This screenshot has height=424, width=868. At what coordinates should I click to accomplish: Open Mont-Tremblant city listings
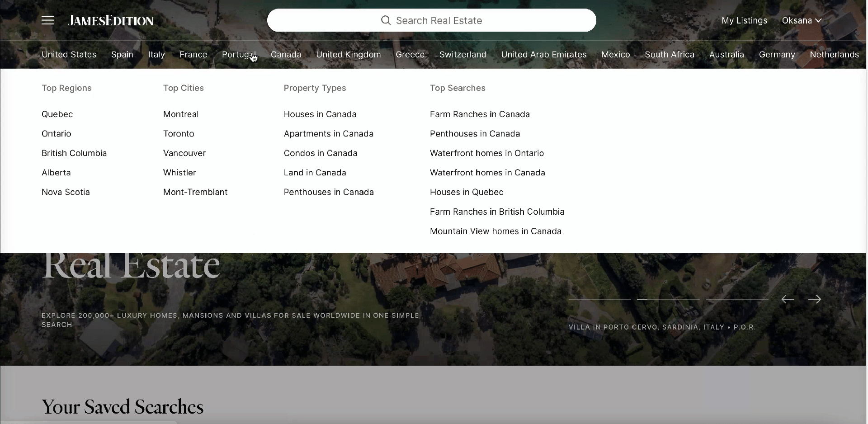click(x=195, y=192)
